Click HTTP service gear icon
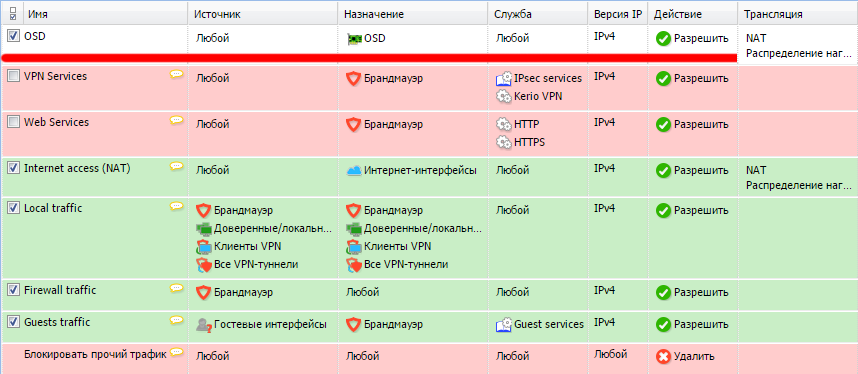Screen dimensions: 858x374 point(503,125)
